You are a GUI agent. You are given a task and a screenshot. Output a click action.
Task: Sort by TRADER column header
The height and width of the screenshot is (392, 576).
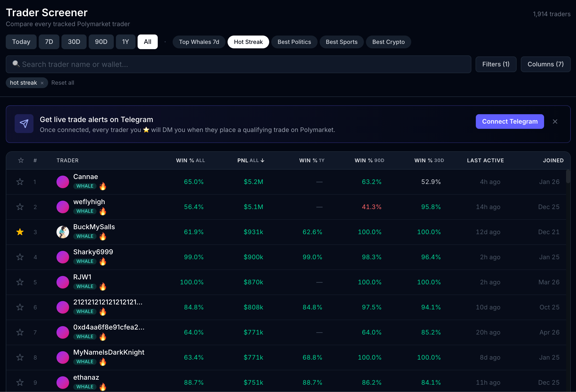coord(67,160)
